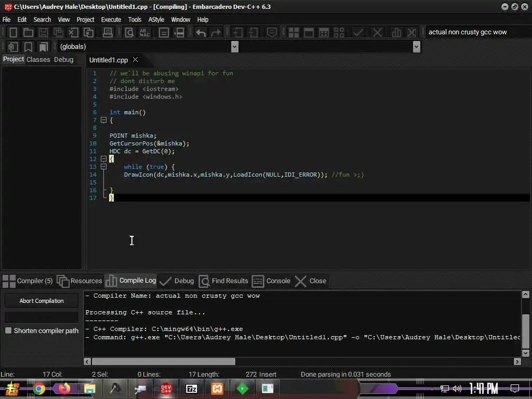Collapse the fold marker at line 12
The width and height of the screenshot is (532, 399).
point(103,159)
